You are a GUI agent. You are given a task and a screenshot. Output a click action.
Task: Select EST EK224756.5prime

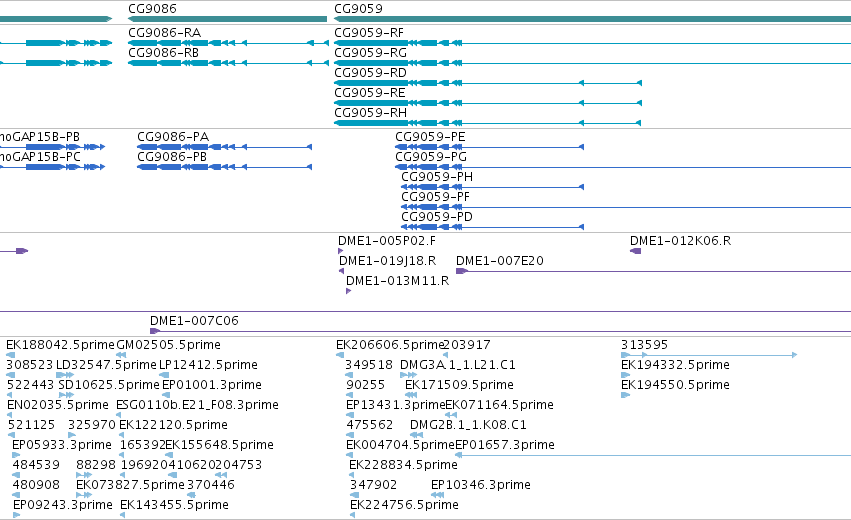click(404, 505)
